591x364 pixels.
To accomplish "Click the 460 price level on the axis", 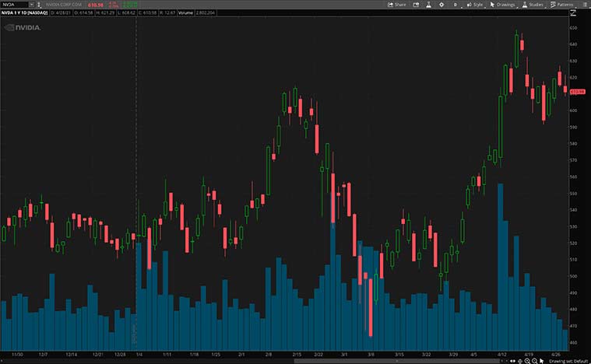I will pos(573,342).
